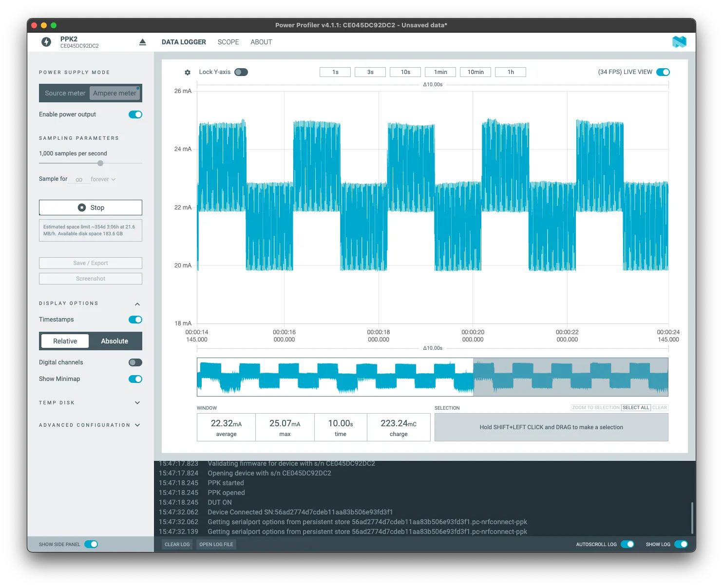Open the About tab

click(261, 42)
